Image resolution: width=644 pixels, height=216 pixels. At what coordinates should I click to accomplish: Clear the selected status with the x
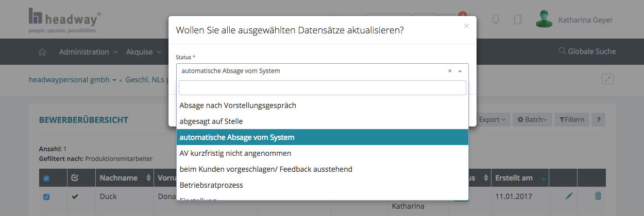pyautogui.click(x=449, y=71)
